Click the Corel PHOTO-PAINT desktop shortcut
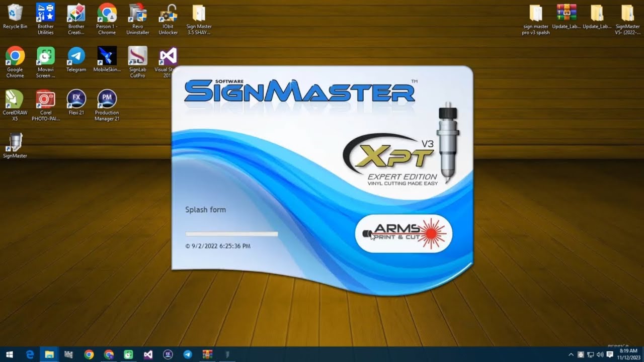 [46, 106]
